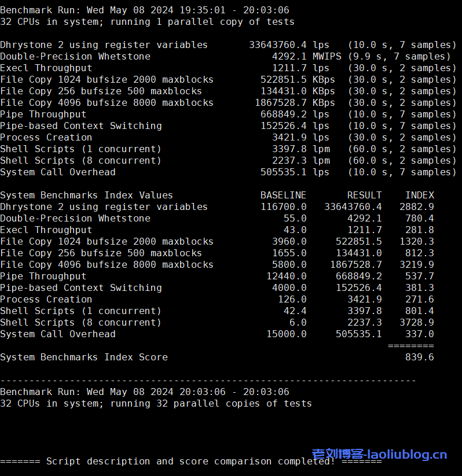This screenshot has height=476, width=462.
Task: Click the dashed separator line
Action: coord(208,381)
